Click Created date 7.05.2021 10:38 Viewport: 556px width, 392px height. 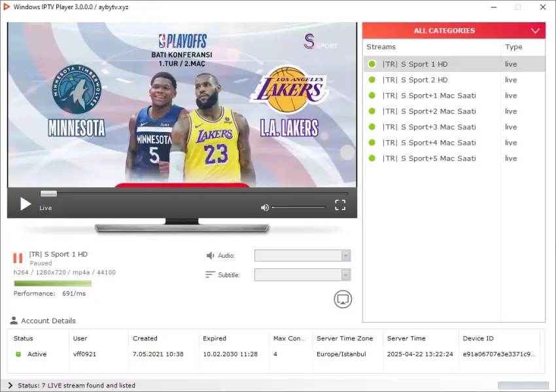[x=158, y=354]
